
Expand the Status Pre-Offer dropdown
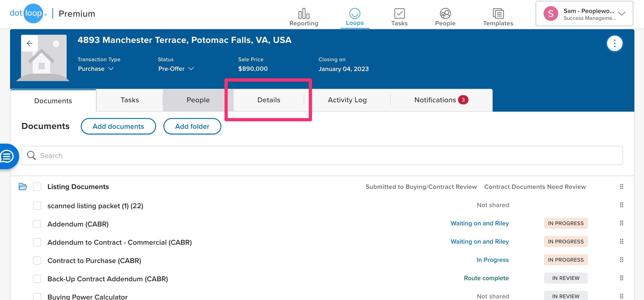point(176,69)
